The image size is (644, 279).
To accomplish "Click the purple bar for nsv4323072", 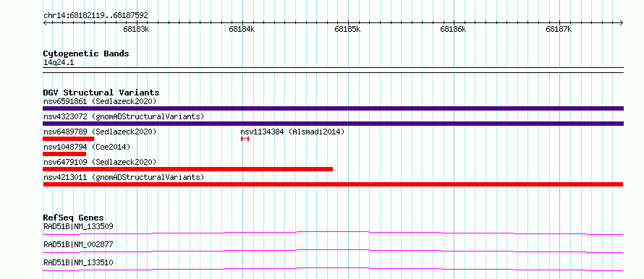I will tap(333, 124).
